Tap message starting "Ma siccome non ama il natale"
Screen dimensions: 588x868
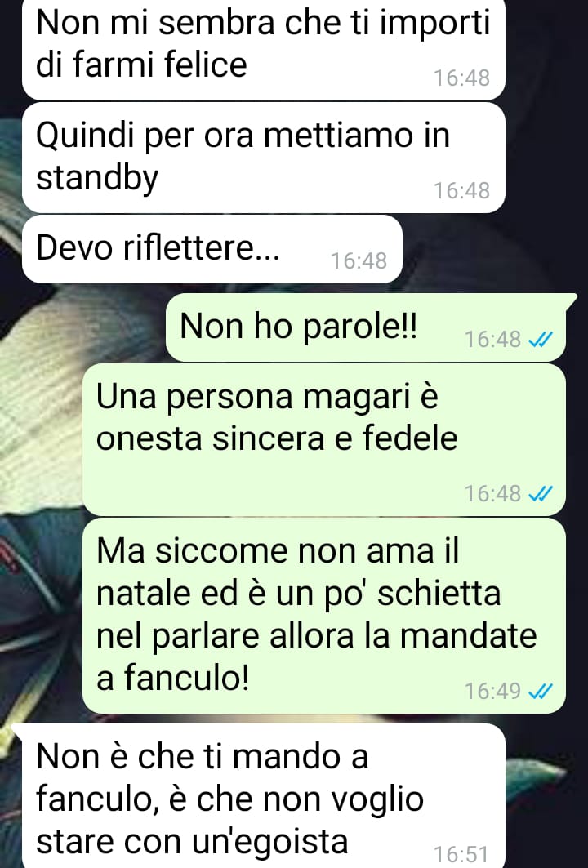[324, 616]
